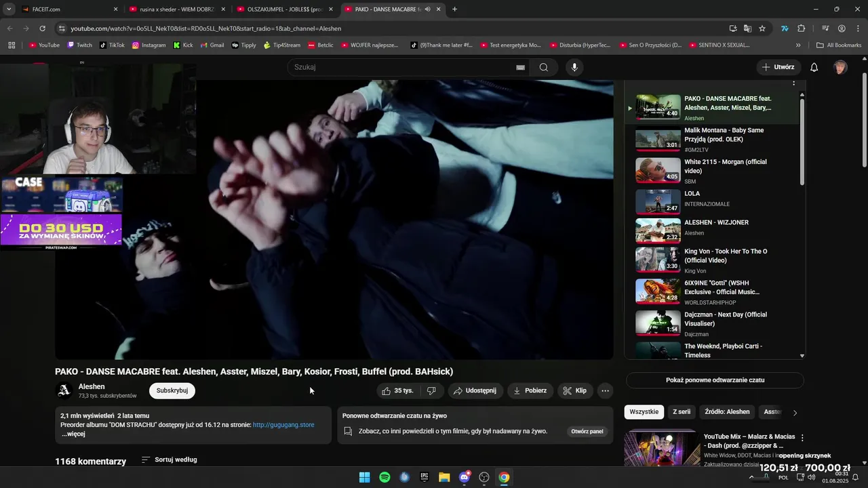The width and height of the screenshot is (868, 488).
Task: Switch to the OLSZAKUMPEL - JOBLE$$ tab
Action: coord(285,9)
